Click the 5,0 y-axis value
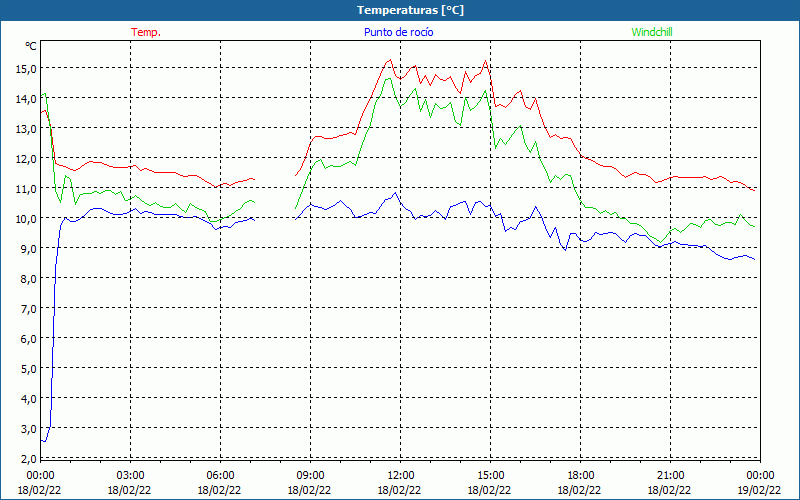This screenshot has height=500, width=800. coord(28,369)
